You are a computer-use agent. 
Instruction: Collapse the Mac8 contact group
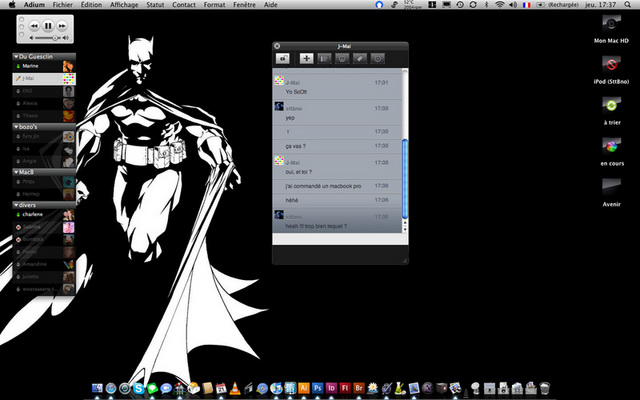pyautogui.click(x=16, y=172)
